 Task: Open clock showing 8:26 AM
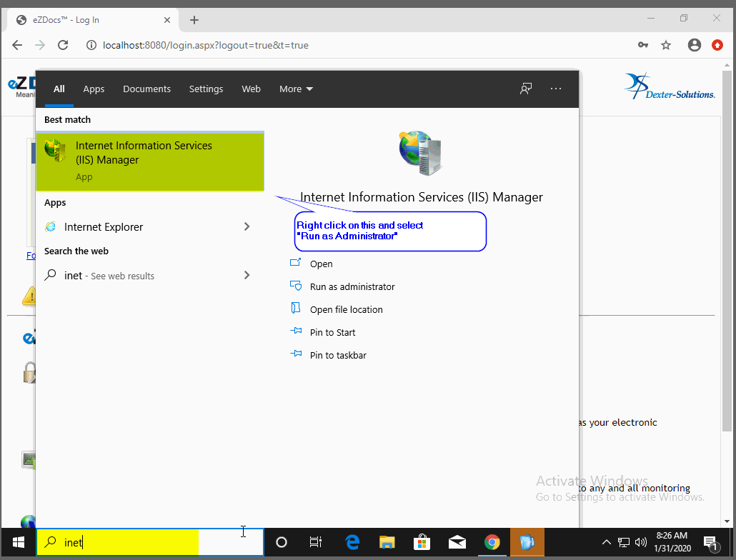click(x=672, y=541)
